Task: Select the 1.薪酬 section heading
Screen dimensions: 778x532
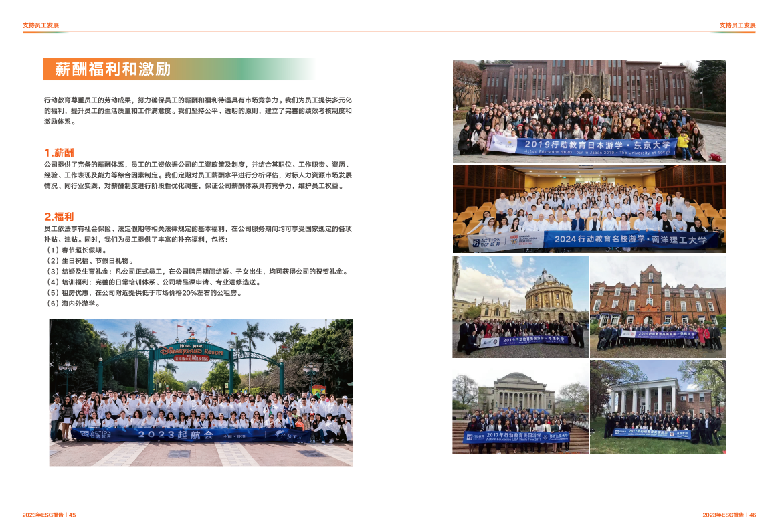Action: 59,153
